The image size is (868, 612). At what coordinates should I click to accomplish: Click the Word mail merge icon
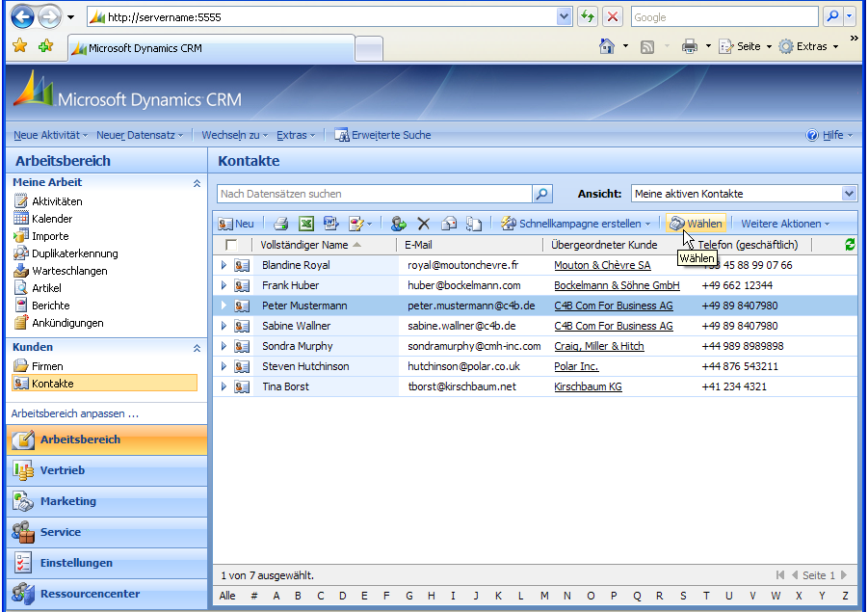point(330,224)
